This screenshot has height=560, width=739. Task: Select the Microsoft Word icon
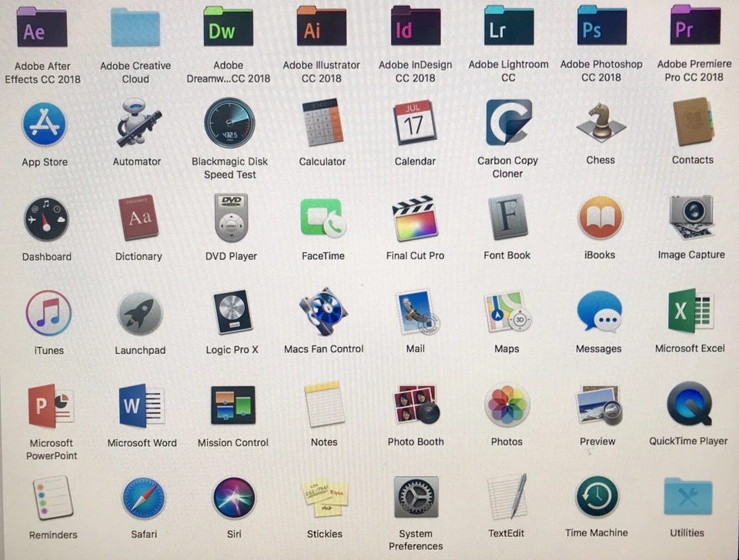pos(142,406)
